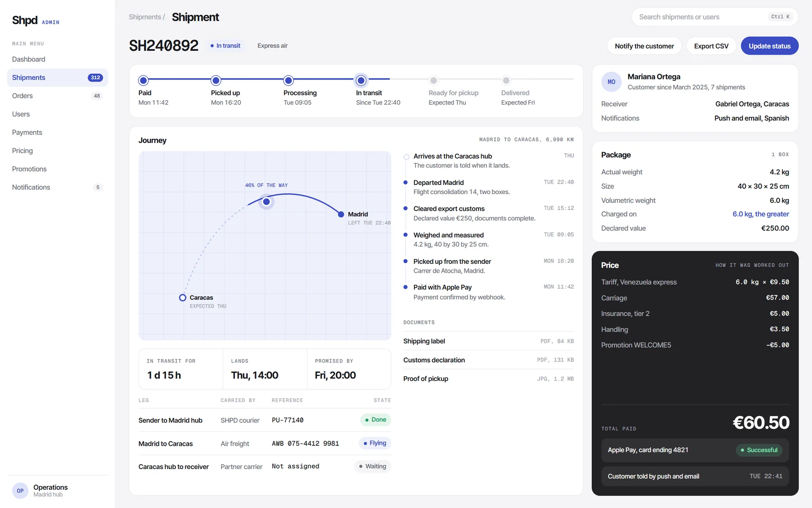This screenshot has width=812, height=508.
Task: Click the In transit status badge
Action: 225,46
